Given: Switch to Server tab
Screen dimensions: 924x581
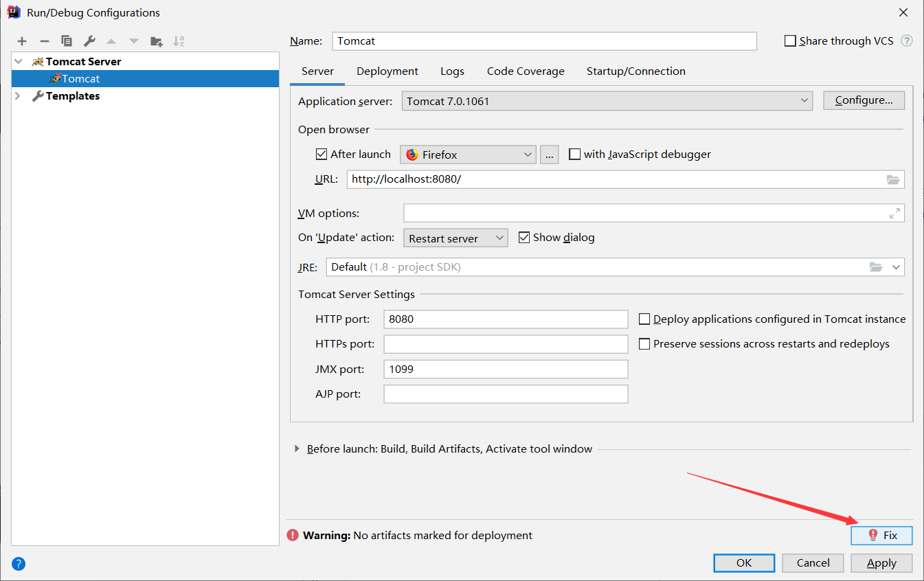Looking at the screenshot, I should (317, 71).
